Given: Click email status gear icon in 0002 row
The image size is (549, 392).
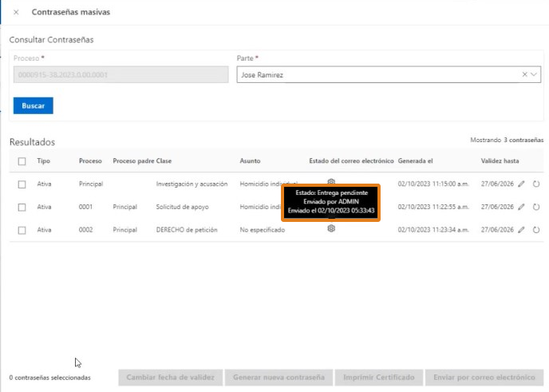Looking at the screenshot, I should (x=331, y=228).
